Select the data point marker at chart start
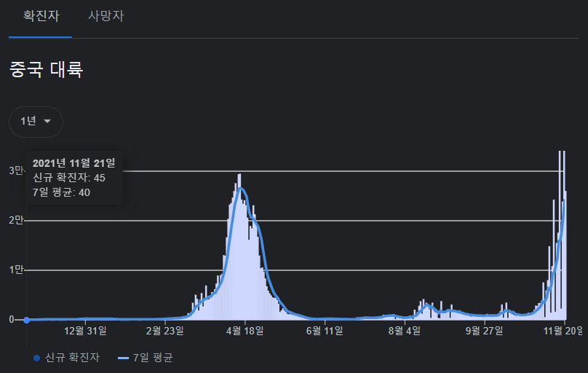 27,320
